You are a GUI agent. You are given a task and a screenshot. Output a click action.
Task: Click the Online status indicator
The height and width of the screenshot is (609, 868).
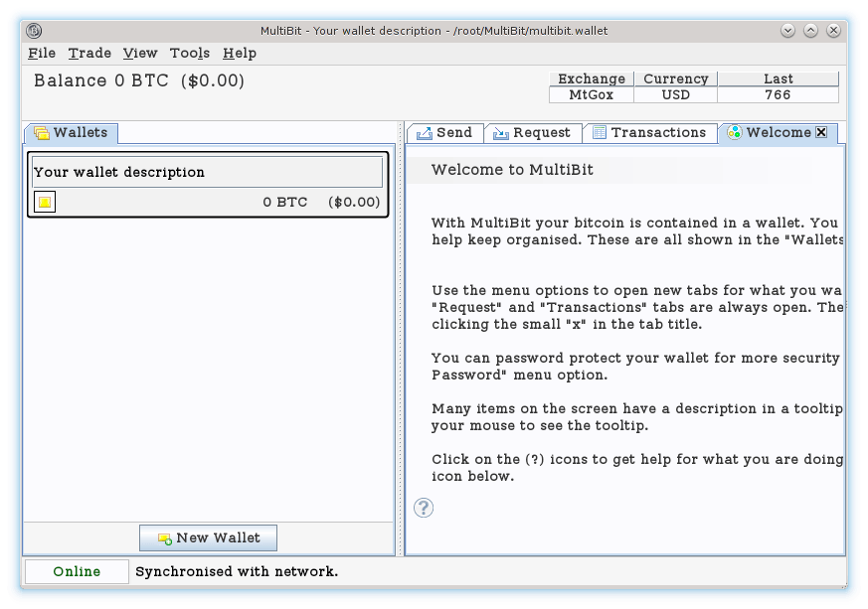pyautogui.click(x=76, y=571)
